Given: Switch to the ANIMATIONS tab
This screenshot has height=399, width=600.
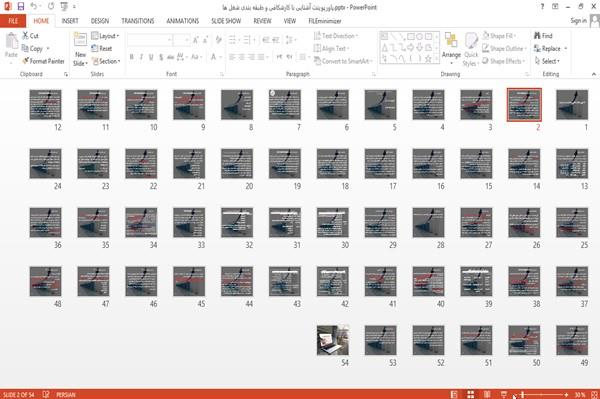Looking at the screenshot, I should click(183, 21).
